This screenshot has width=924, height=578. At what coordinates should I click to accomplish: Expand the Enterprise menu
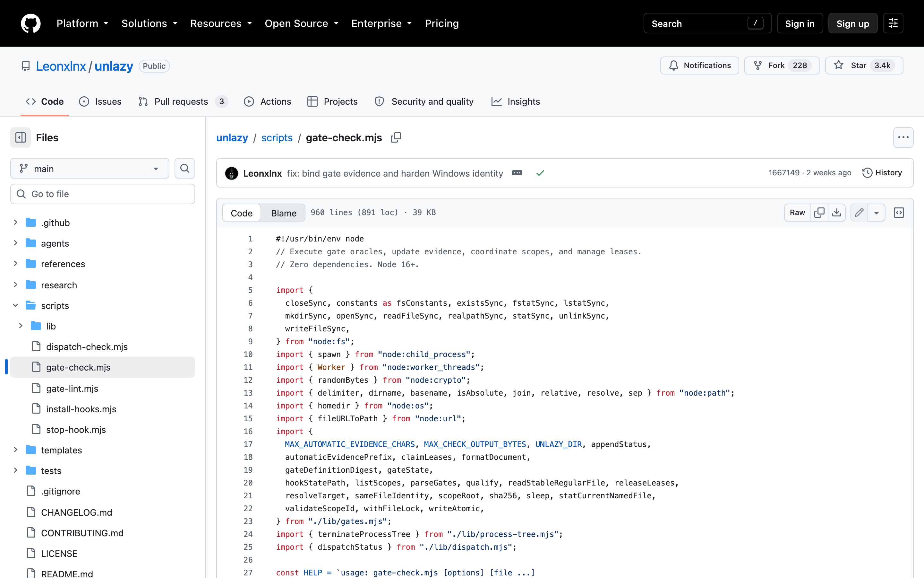pos(381,23)
